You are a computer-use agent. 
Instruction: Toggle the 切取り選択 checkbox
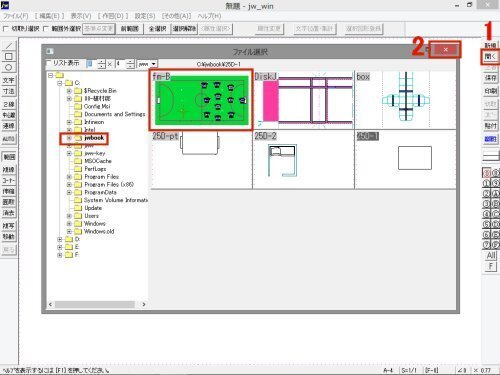coord(6,29)
